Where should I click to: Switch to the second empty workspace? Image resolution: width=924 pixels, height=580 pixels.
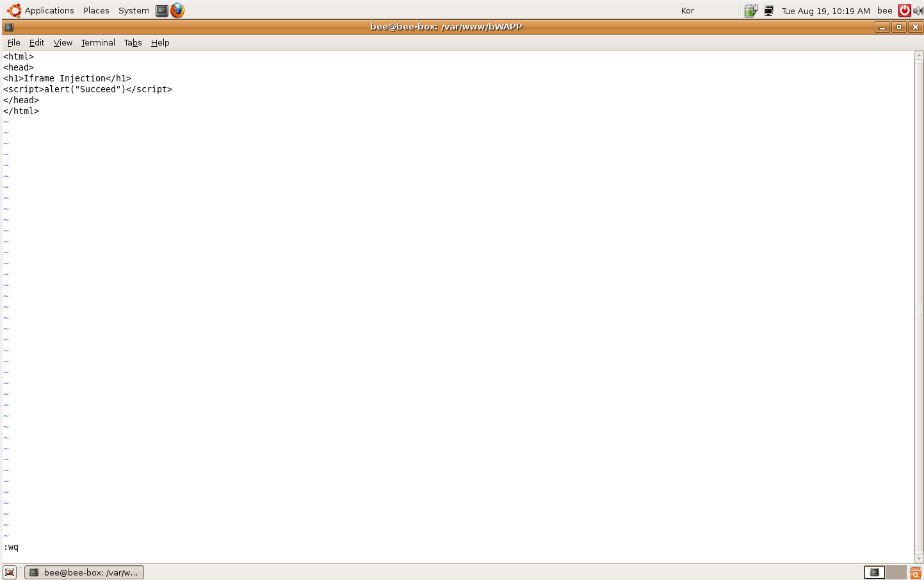point(896,572)
